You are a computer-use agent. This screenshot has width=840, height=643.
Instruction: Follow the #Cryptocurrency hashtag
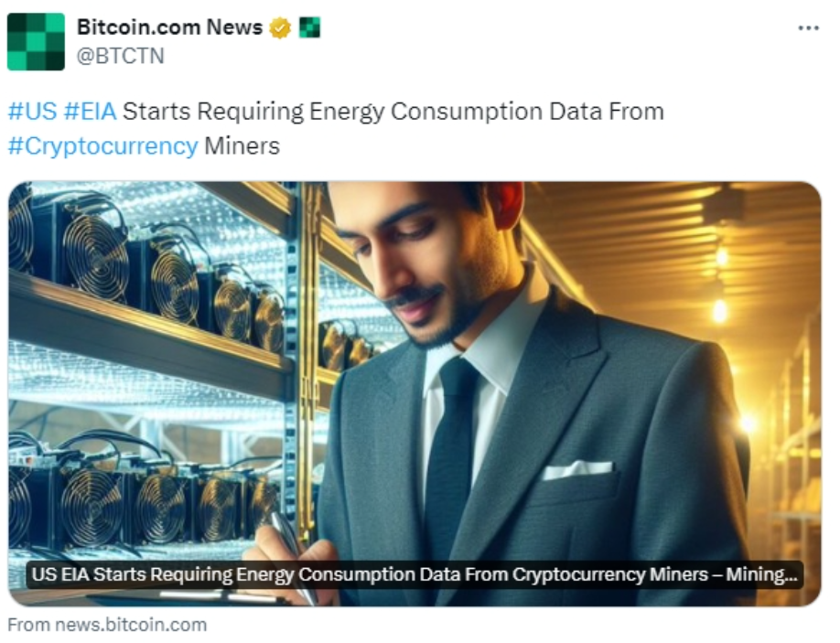(x=102, y=145)
